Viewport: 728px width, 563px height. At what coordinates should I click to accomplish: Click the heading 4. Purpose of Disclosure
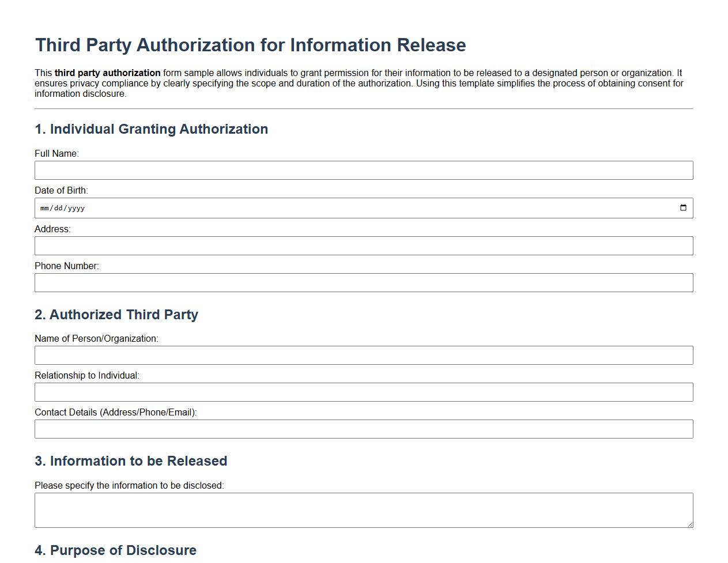tap(116, 550)
